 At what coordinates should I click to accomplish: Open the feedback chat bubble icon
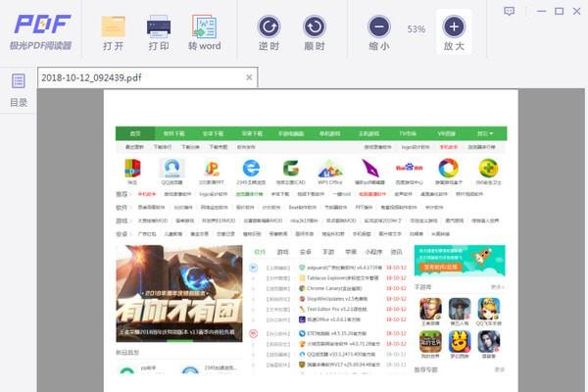[x=509, y=11]
